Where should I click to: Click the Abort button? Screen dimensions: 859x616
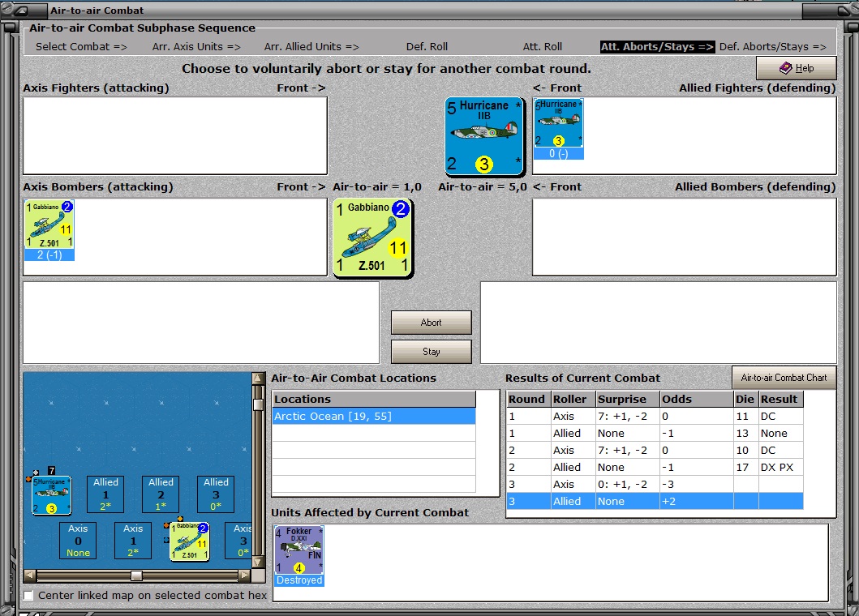(432, 323)
